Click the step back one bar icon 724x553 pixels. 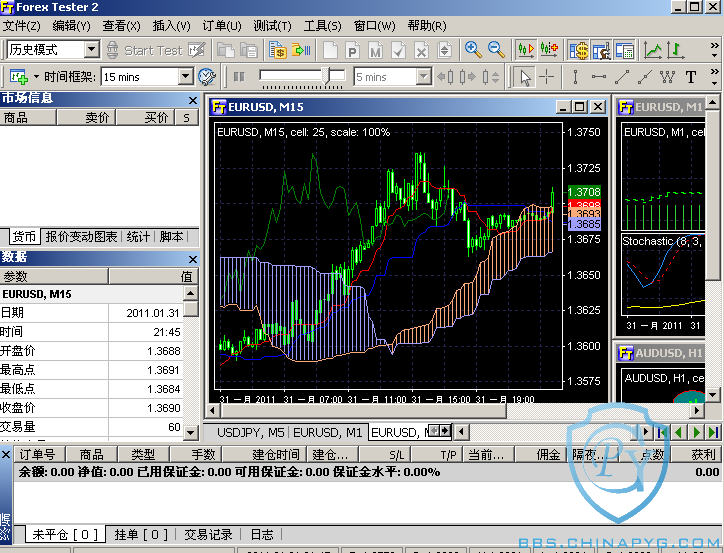[x=445, y=77]
